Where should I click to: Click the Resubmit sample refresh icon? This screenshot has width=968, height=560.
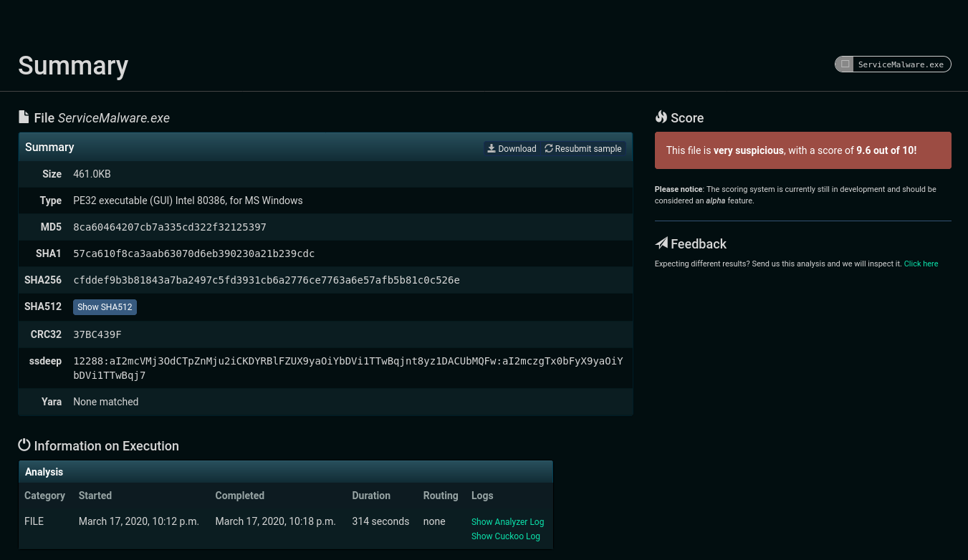point(549,148)
